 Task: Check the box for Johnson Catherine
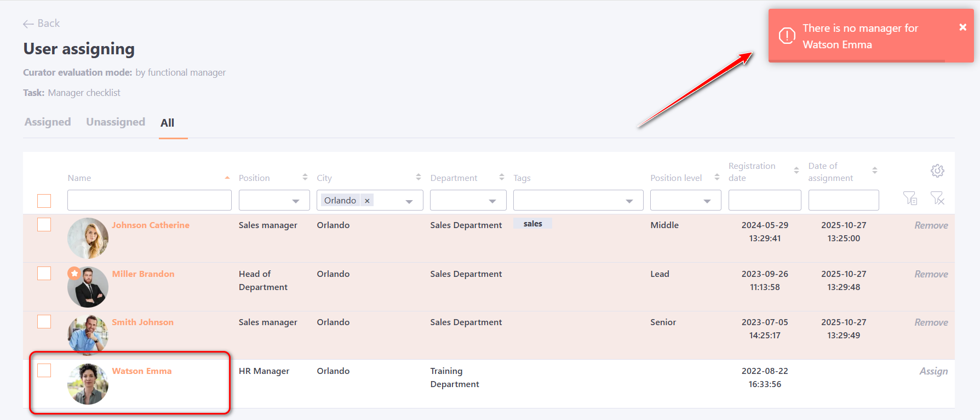pyautogui.click(x=44, y=225)
